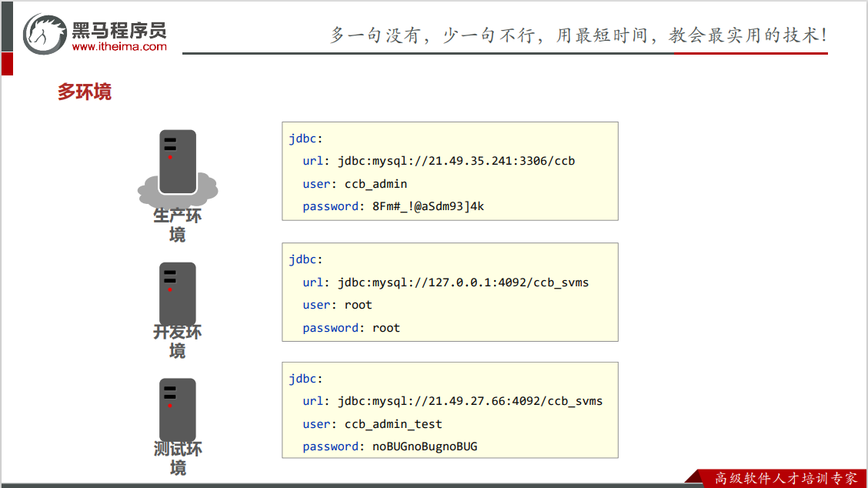Click the root password text
The width and height of the screenshot is (868, 488).
387,327
